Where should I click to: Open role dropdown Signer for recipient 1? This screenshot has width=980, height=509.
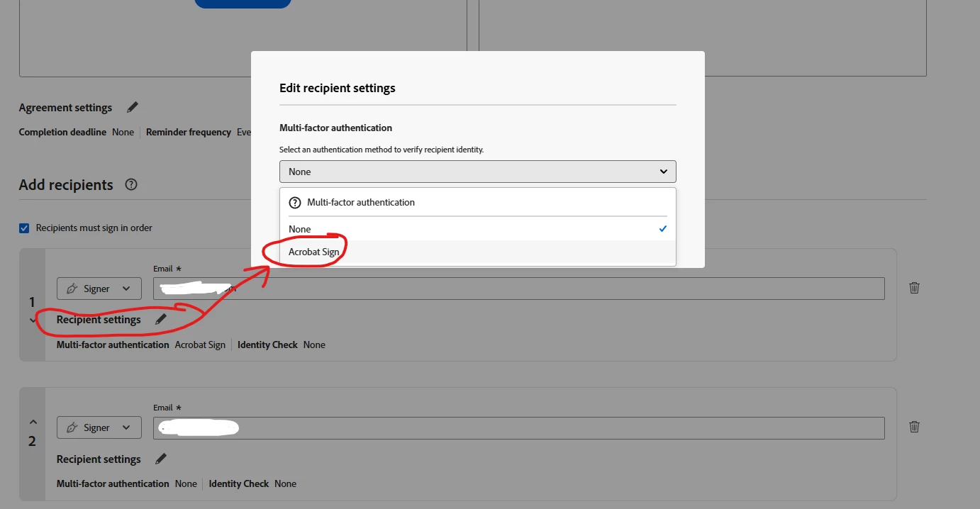99,289
